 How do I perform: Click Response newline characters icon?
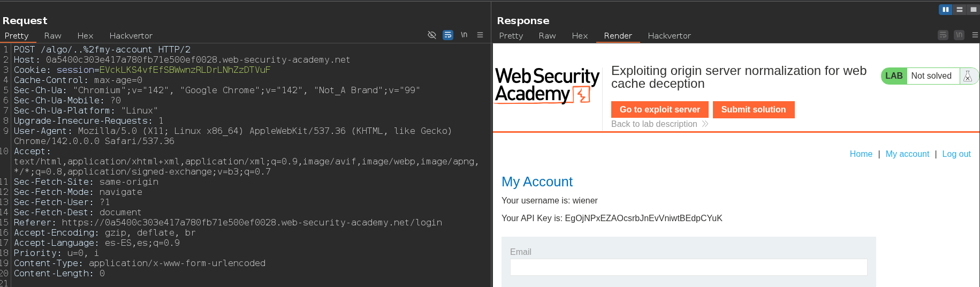click(959, 35)
